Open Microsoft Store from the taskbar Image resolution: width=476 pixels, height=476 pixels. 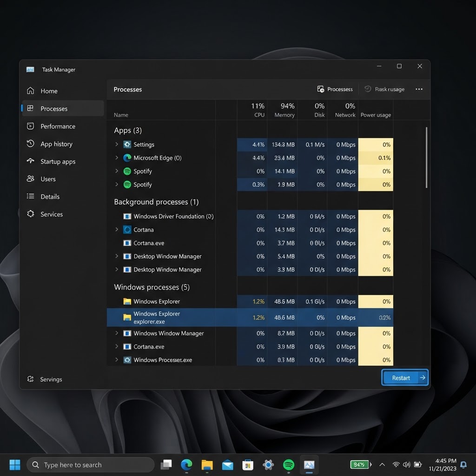pyautogui.click(x=248, y=464)
